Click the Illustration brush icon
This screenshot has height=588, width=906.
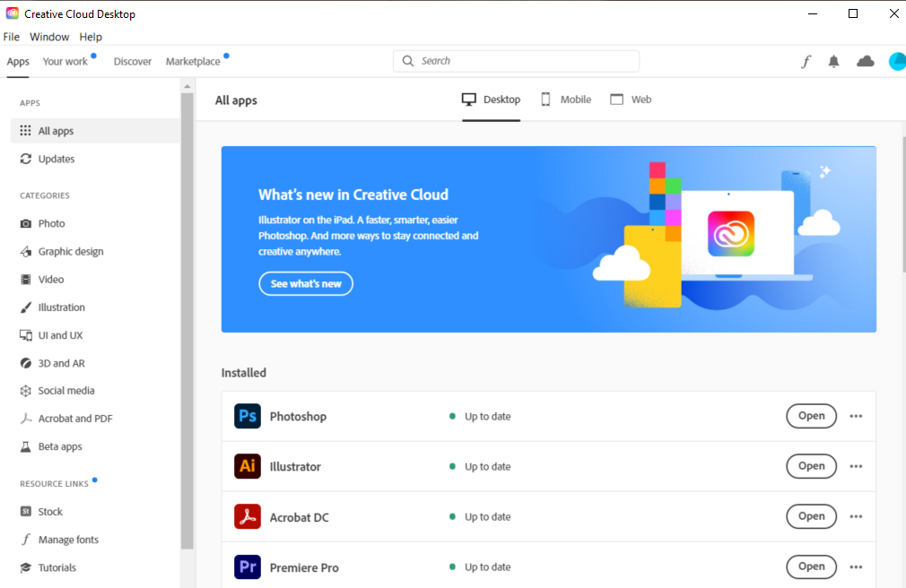(25, 307)
